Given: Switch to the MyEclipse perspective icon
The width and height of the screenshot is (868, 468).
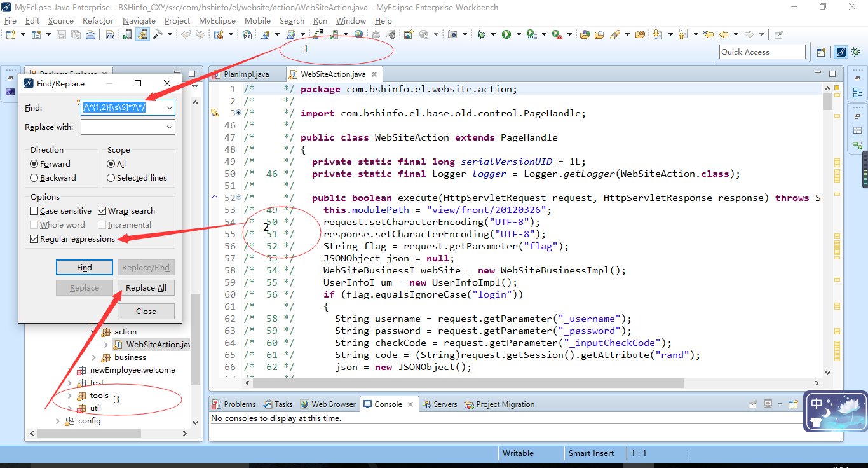Looking at the screenshot, I should (x=841, y=52).
